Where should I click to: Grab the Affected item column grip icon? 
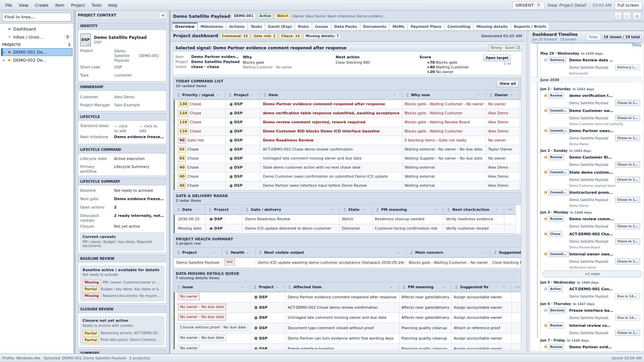[x=290, y=287]
